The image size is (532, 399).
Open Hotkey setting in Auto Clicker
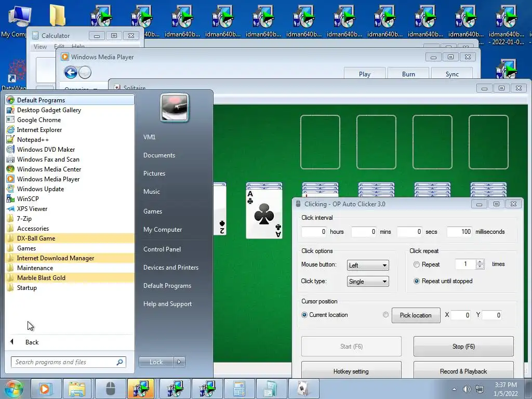click(351, 371)
